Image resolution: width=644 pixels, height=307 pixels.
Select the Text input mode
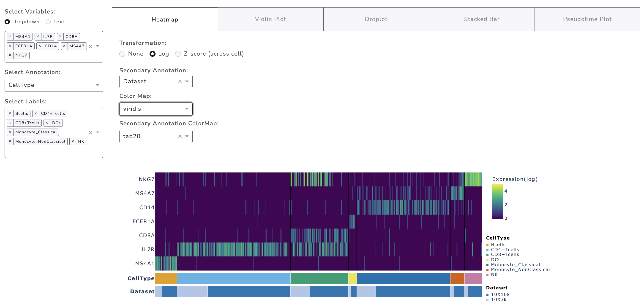click(48, 22)
